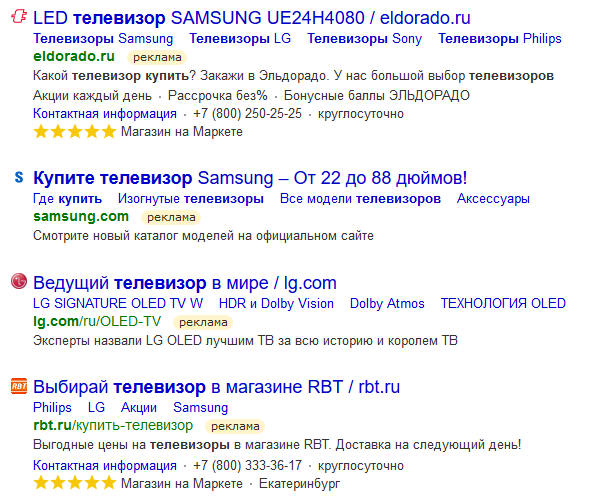Screen dimensions: 595x500
Task: Select the Изогнутые телевизоры sitelink
Action: click(191, 199)
